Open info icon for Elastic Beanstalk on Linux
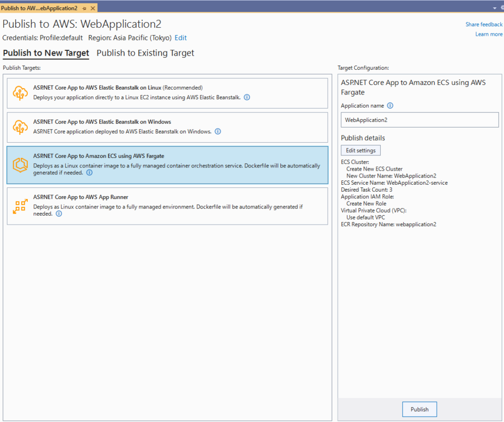Screen dimensions: 504x422 [247, 97]
